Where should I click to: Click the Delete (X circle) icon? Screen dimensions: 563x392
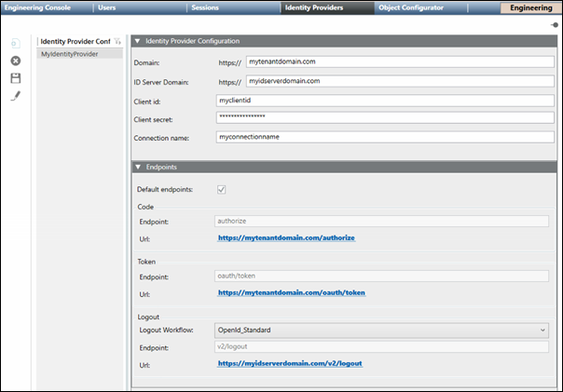[x=15, y=61]
